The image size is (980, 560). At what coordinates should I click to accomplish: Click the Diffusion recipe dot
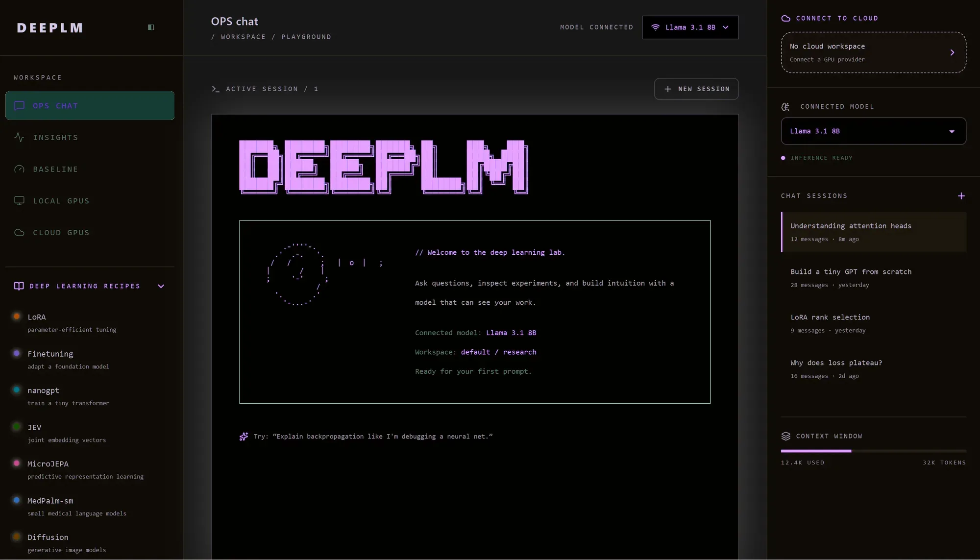coord(17,537)
